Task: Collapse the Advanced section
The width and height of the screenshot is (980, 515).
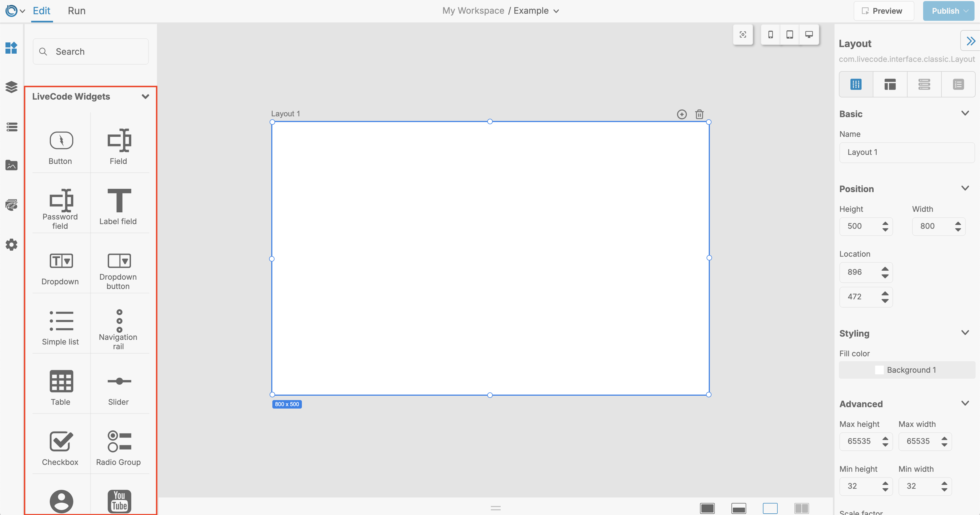Action: 965,403
